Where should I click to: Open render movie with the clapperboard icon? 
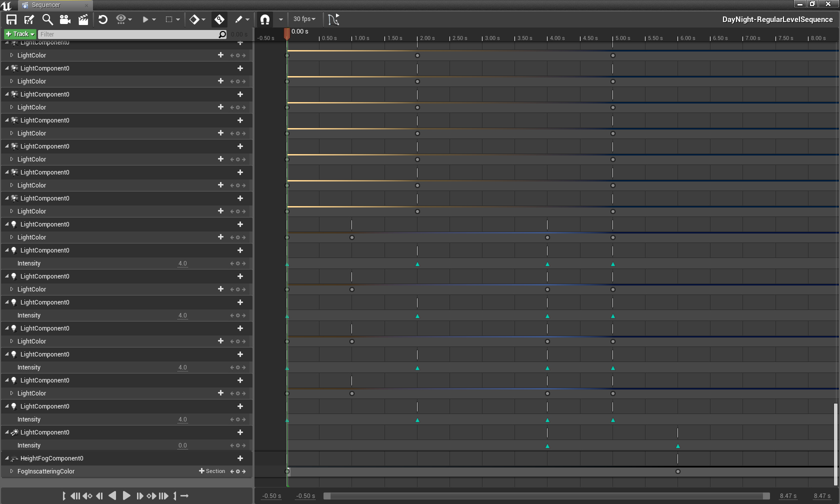pyautogui.click(x=83, y=19)
